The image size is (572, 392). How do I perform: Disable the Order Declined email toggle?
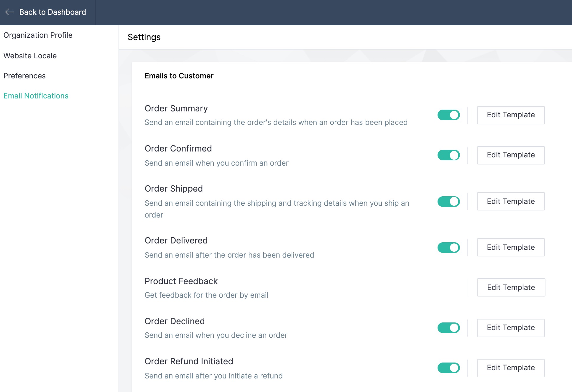[448, 328]
